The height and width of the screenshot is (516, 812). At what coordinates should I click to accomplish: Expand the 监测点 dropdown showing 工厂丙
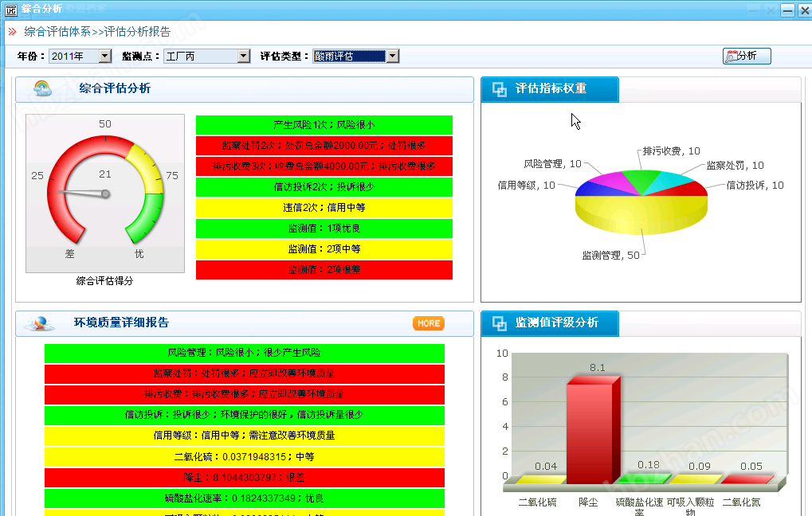(x=244, y=57)
